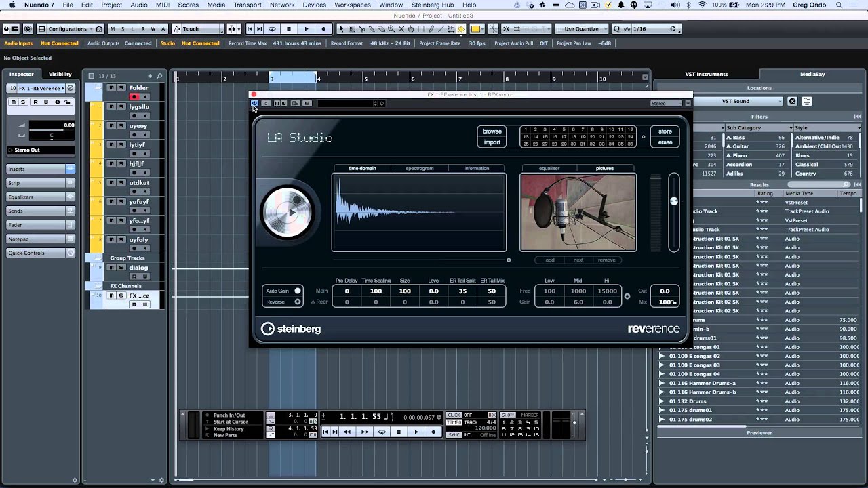Screen dimensions: 868x488
Task: Select the Object Selection arrow tool
Action: [x=341, y=29]
